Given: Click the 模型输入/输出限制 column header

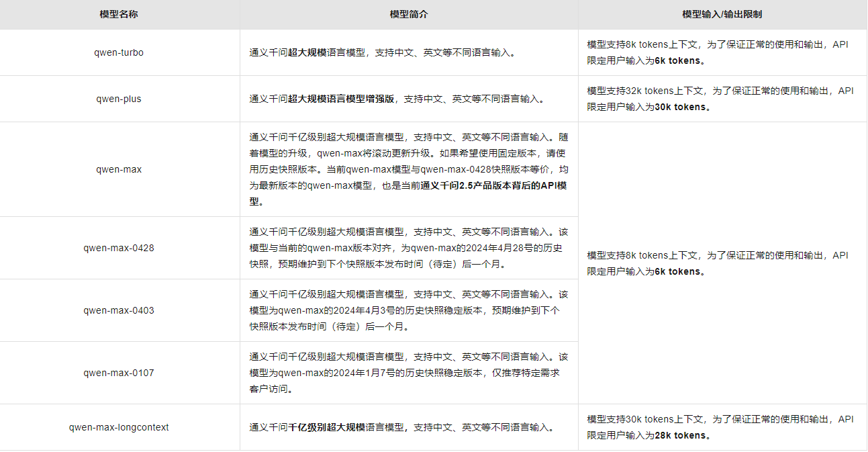Looking at the screenshot, I should 722,14.
